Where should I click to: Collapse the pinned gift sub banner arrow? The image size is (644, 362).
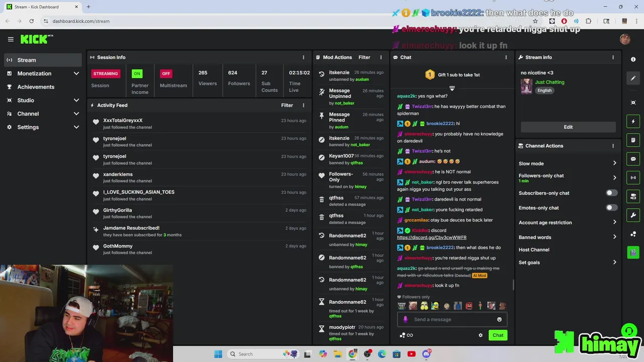click(452, 88)
